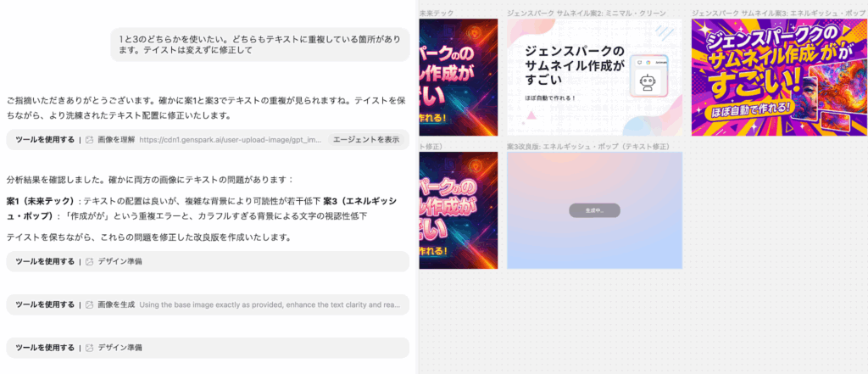Click the icon beside the first デザイン準備
The height and width of the screenshot is (374, 868).
89,261
